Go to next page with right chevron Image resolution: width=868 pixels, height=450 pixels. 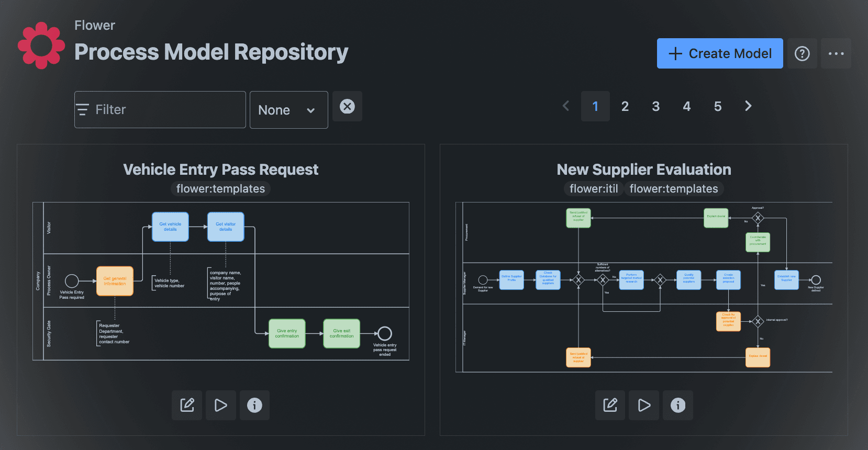point(748,106)
